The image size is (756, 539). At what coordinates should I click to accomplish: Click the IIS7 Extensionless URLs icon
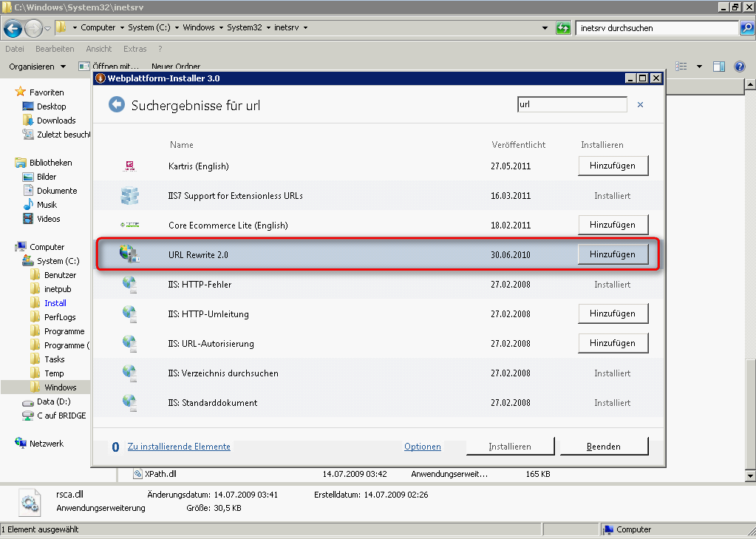click(x=130, y=196)
